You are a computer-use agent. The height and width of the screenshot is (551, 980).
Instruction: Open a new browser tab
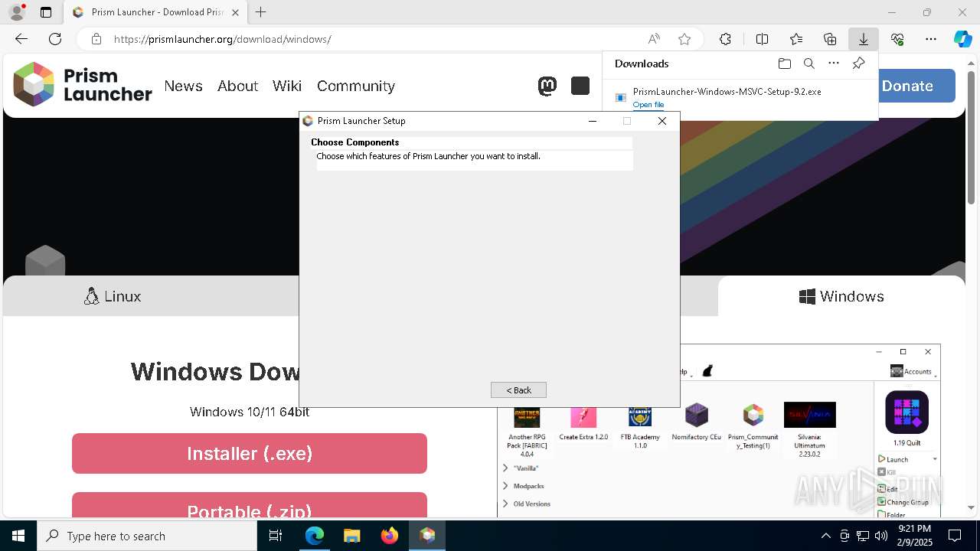point(260,12)
